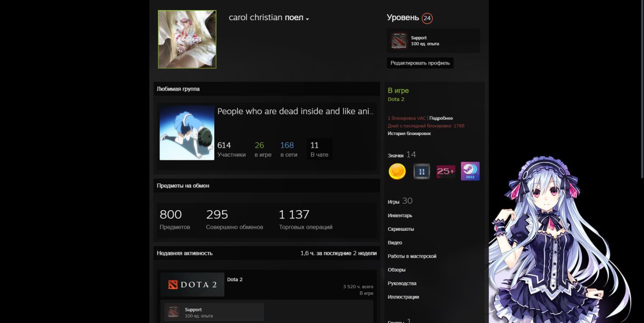Open Работы в мастерской link
The width and height of the screenshot is (644, 323).
[x=412, y=256]
